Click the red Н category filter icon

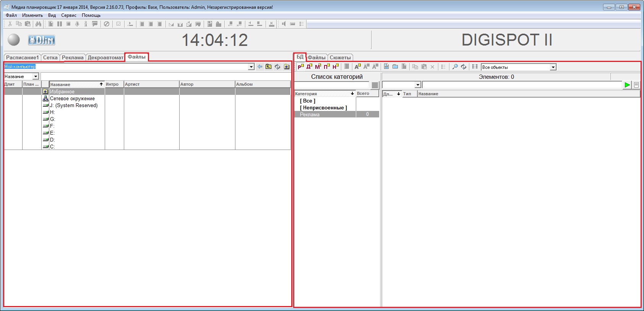(x=336, y=67)
